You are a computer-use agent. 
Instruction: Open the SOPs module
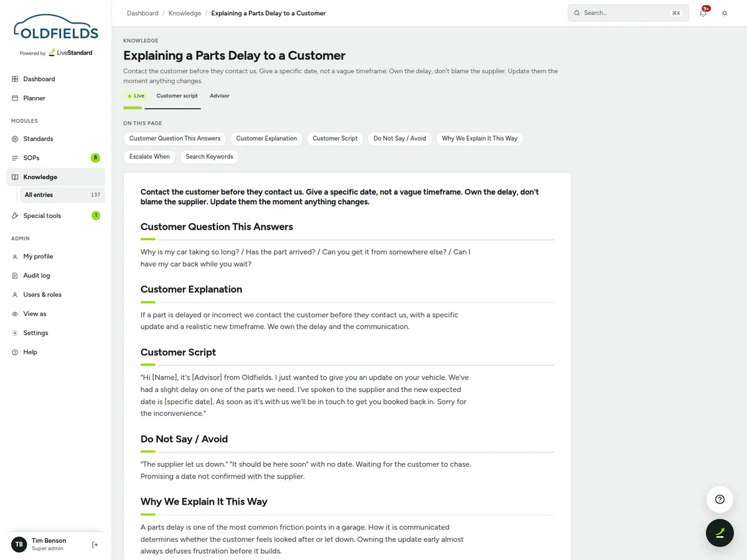[55, 158]
